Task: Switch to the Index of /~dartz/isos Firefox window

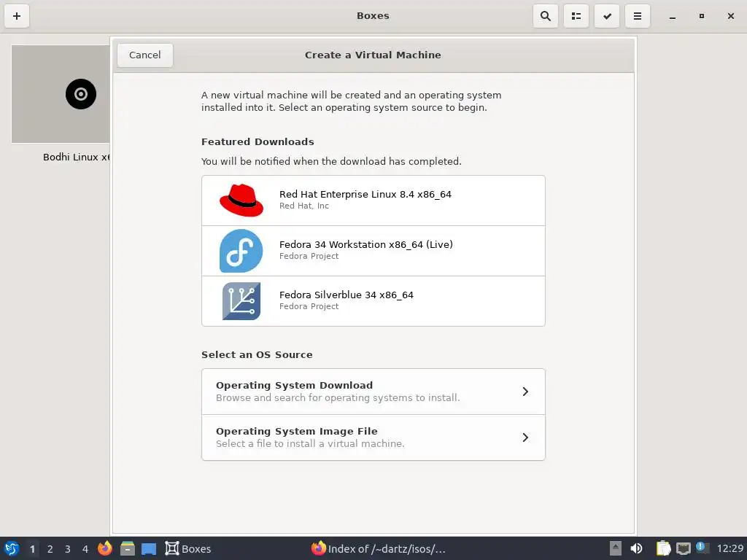Action: click(379, 548)
